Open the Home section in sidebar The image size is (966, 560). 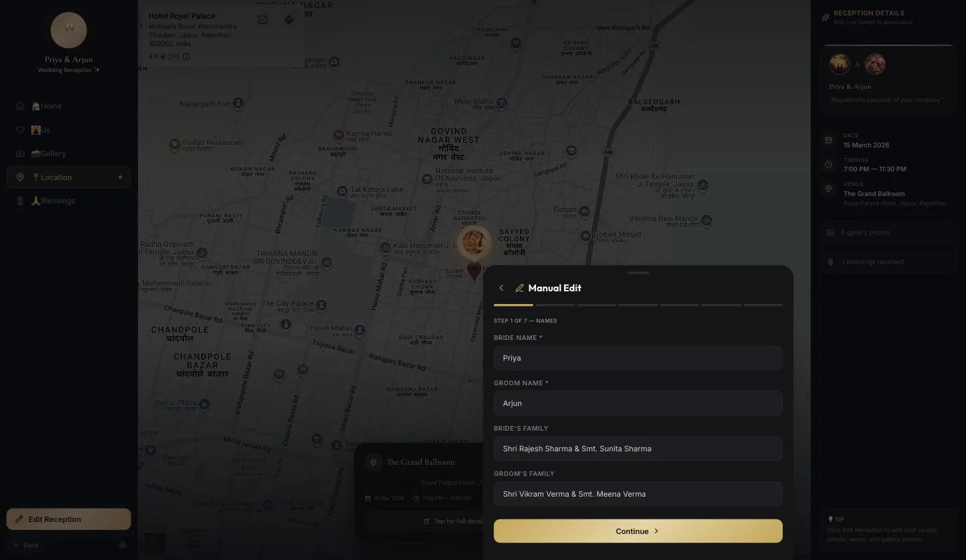tap(69, 106)
